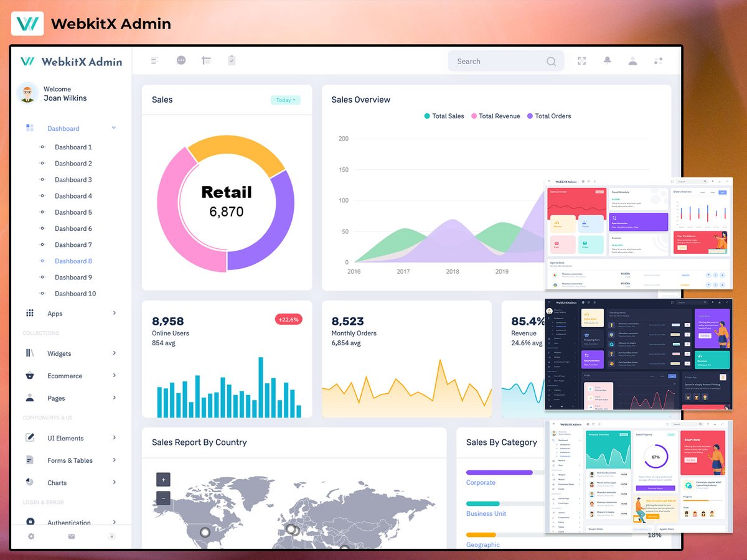Open the Today dropdown on the Sales card
This screenshot has height=560, width=747.
pyautogui.click(x=285, y=99)
